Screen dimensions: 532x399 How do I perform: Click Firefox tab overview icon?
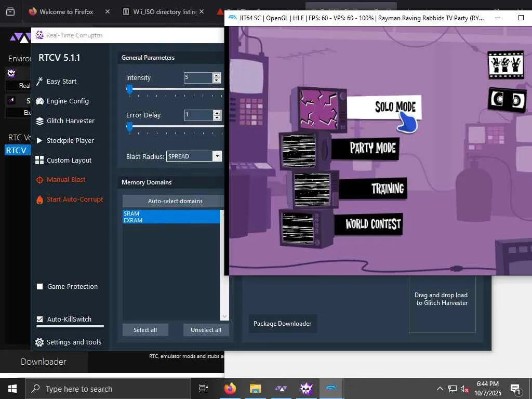click(x=10, y=11)
